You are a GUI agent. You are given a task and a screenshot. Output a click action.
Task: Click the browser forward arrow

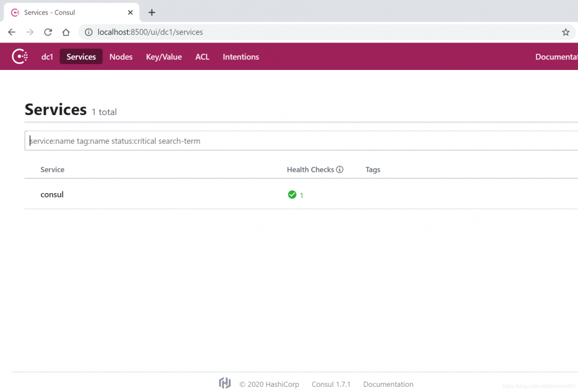tap(30, 32)
